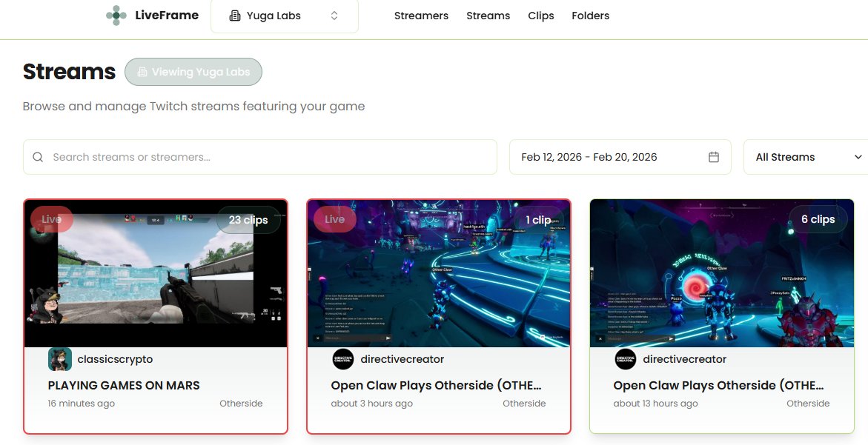868x445 pixels.
Task: Open the about 13 hours ago stream thumbnail
Action: 722,273
